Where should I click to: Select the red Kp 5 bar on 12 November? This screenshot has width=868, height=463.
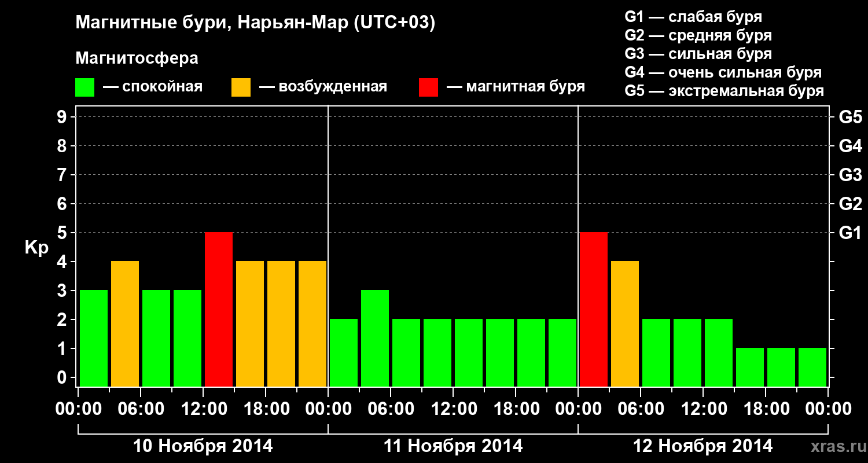594,310
